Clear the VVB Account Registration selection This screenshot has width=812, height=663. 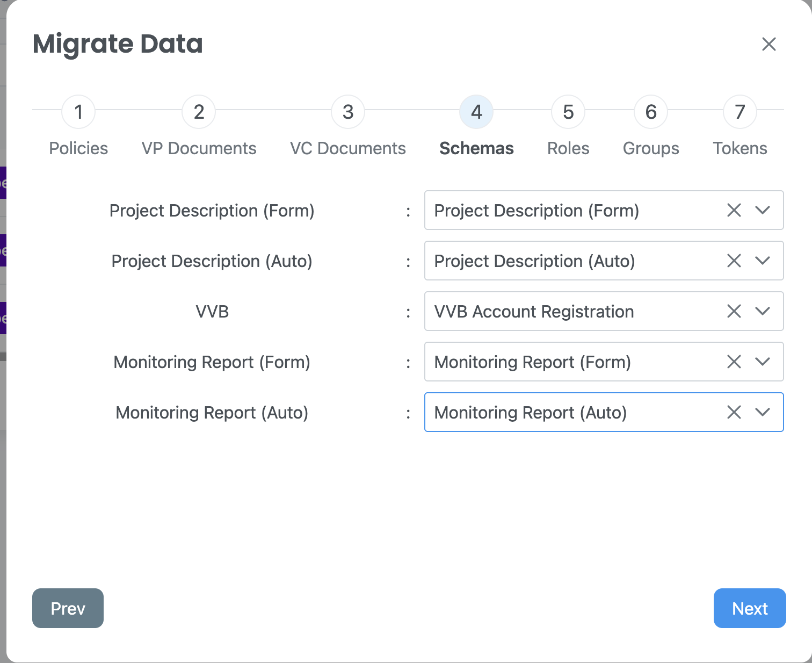pyautogui.click(x=734, y=311)
